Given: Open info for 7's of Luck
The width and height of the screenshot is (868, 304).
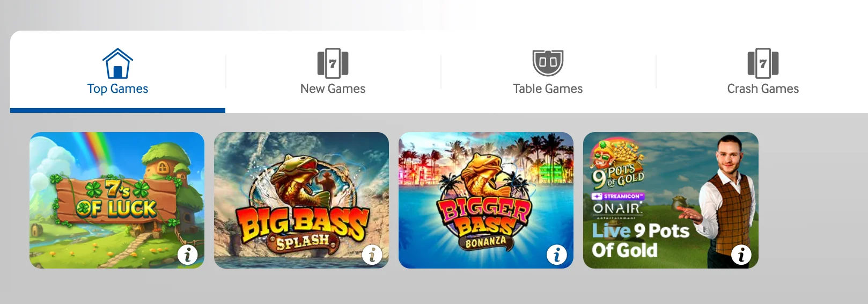Looking at the screenshot, I should tap(188, 255).
